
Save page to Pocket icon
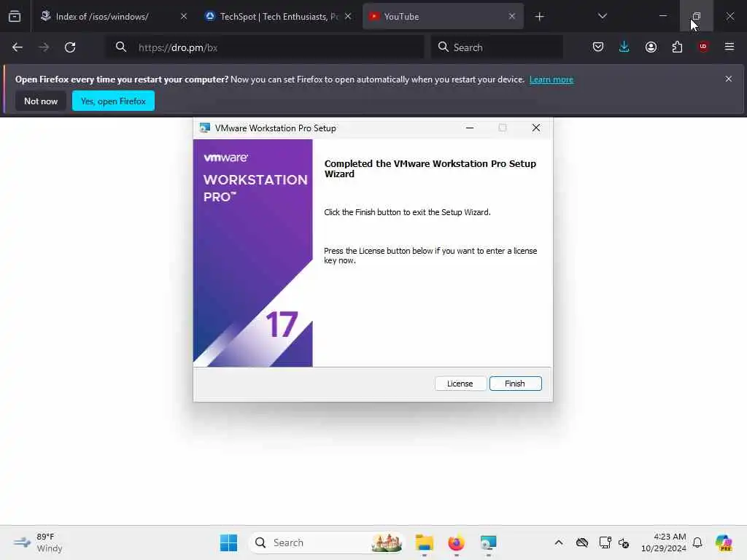pos(598,47)
